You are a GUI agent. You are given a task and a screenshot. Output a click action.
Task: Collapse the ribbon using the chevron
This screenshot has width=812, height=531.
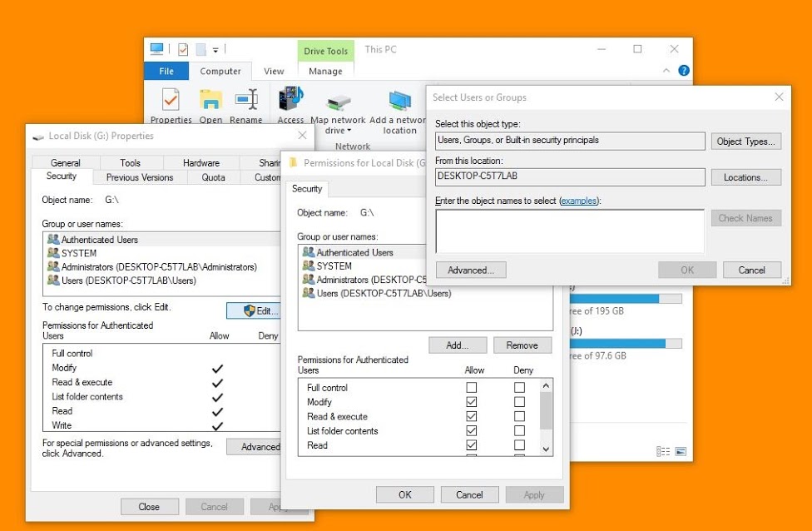[666, 71]
